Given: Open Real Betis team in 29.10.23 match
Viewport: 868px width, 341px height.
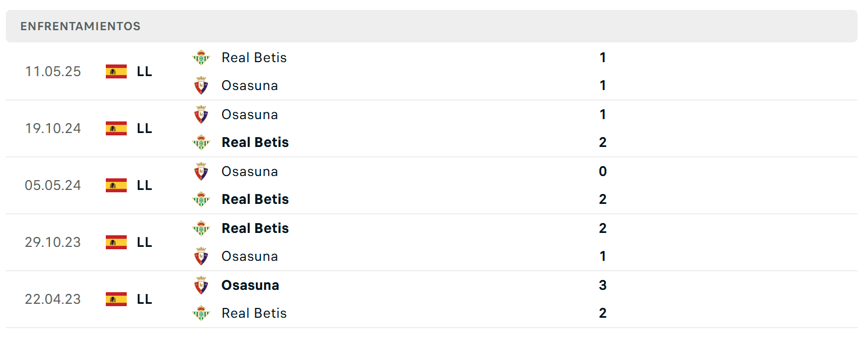Looking at the screenshot, I should point(255,228).
